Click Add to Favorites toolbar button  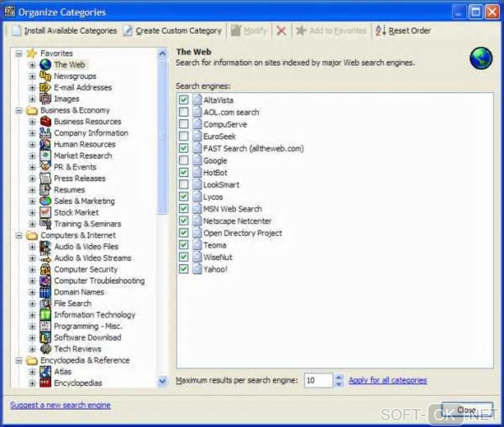[331, 31]
